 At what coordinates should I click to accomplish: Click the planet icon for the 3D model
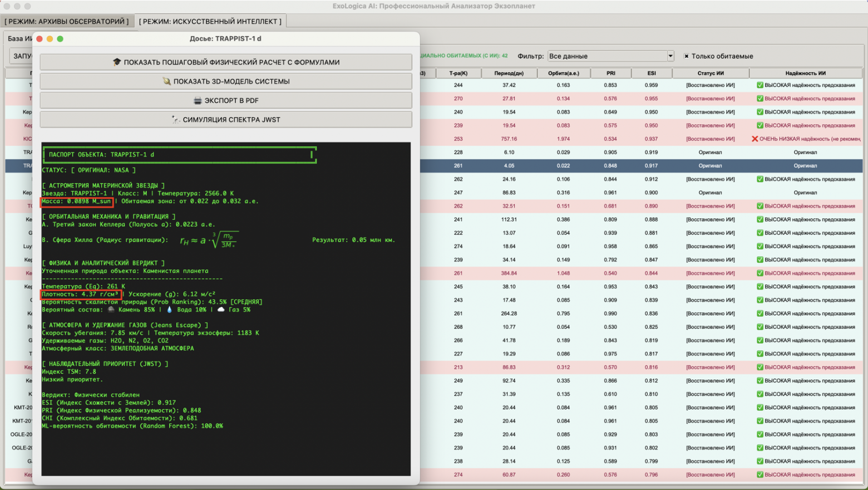166,81
